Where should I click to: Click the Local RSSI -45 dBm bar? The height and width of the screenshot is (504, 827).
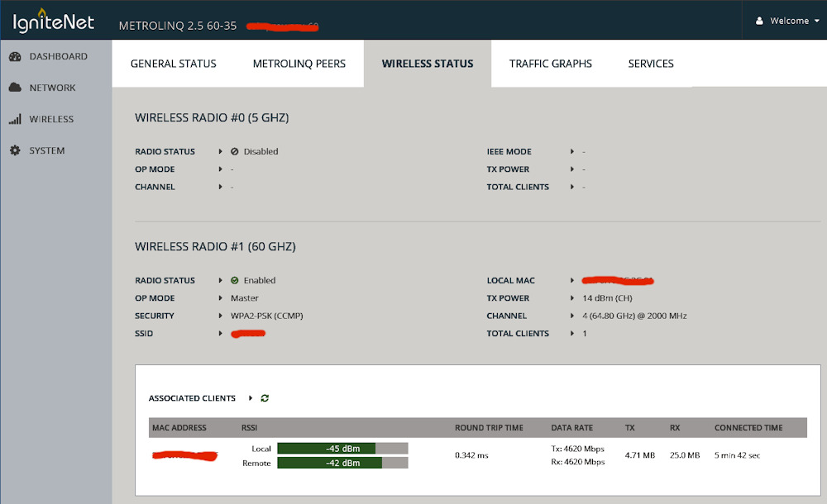click(x=343, y=449)
